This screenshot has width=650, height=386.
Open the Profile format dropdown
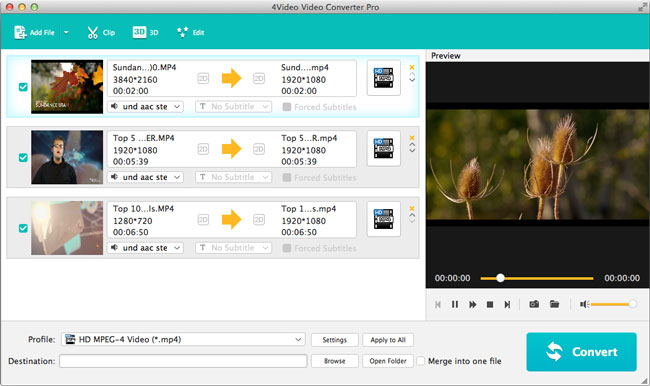click(183, 339)
